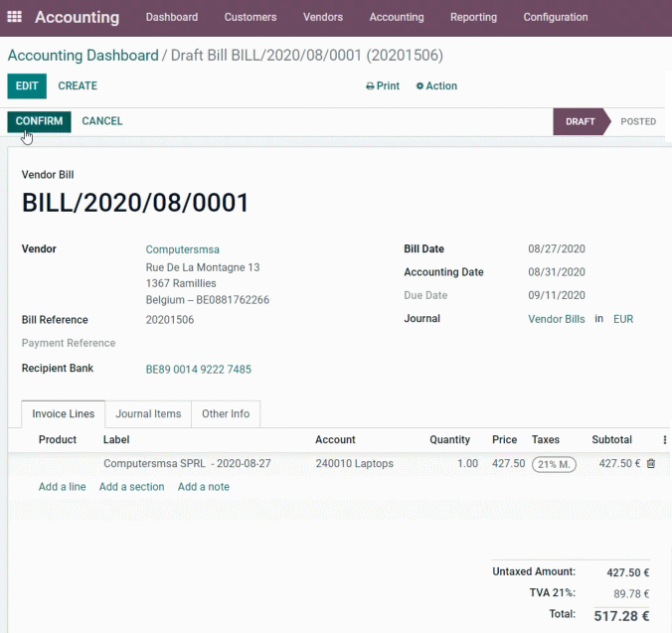Click the Accounting Date value 08/31/2020
This screenshot has width=672, height=633.
(557, 272)
